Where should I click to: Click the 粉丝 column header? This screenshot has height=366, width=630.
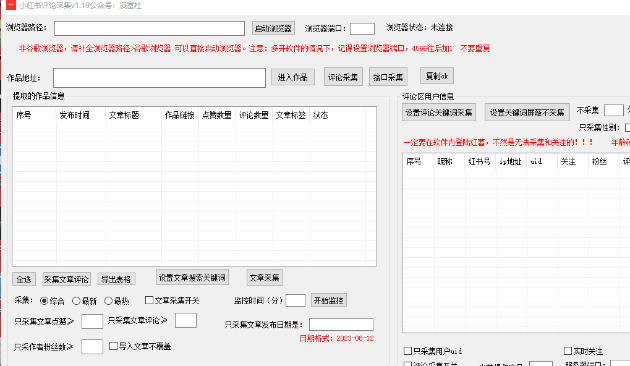pos(599,162)
